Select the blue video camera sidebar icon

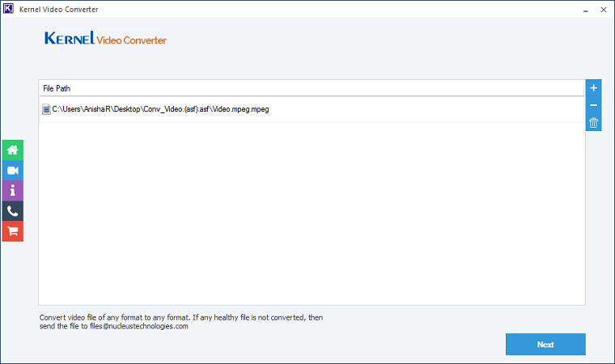tap(13, 171)
